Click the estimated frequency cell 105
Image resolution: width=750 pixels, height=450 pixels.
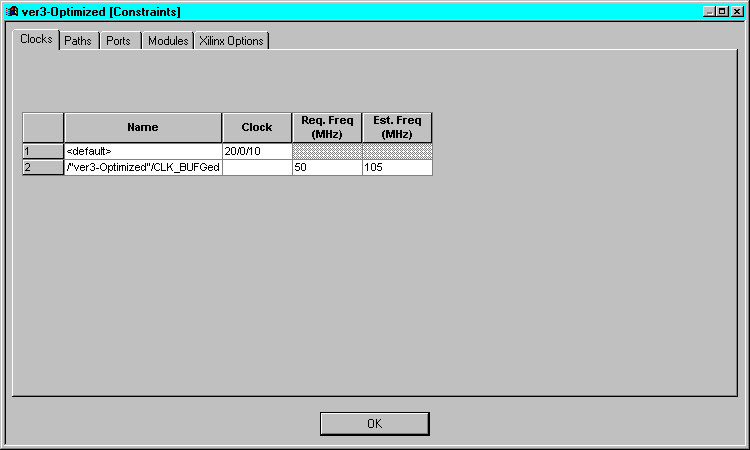397,168
